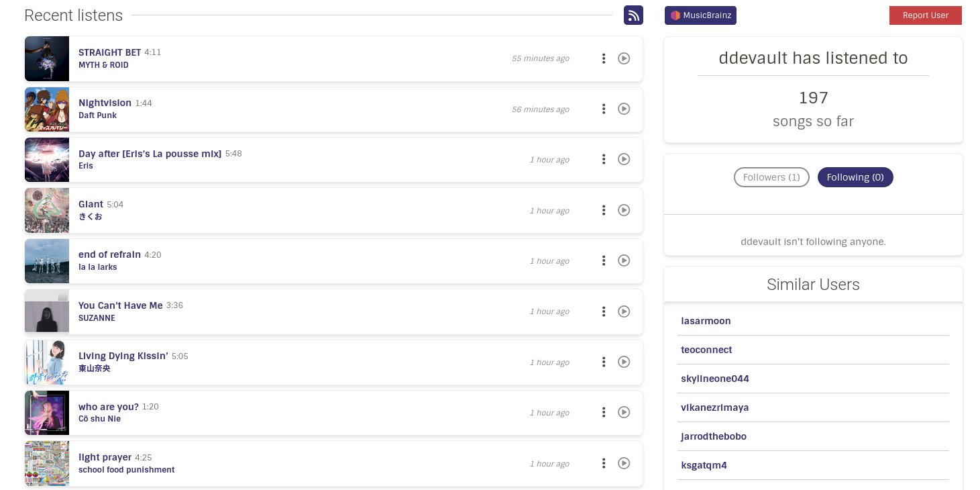This screenshot has width=980, height=490.
Task: Open similar user skylineone044
Action: (x=715, y=379)
